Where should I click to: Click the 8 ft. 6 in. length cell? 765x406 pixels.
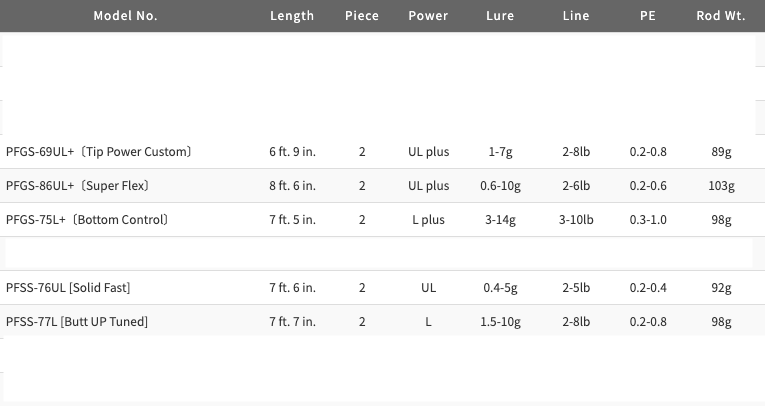(x=292, y=186)
